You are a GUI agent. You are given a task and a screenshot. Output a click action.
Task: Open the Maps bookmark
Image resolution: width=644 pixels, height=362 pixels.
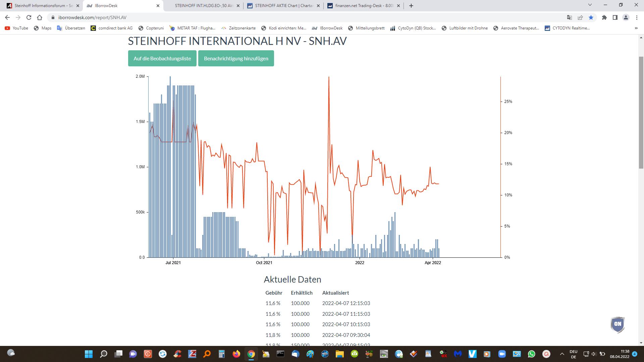tap(43, 28)
